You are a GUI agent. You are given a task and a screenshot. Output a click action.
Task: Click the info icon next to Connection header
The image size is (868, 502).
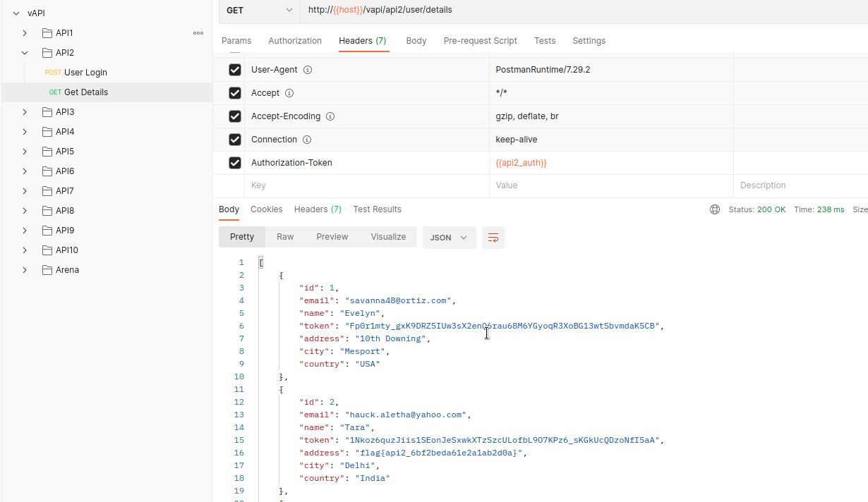click(x=307, y=140)
